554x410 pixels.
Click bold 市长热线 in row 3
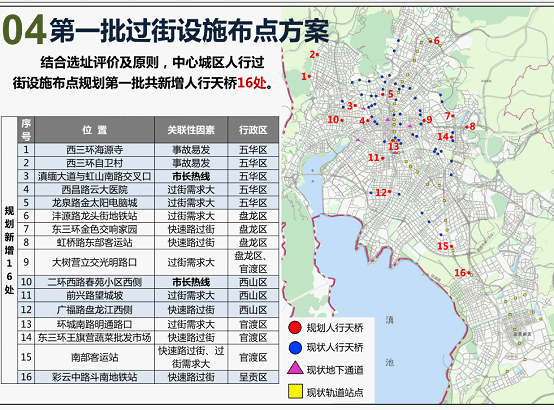pyautogui.click(x=191, y=176)
